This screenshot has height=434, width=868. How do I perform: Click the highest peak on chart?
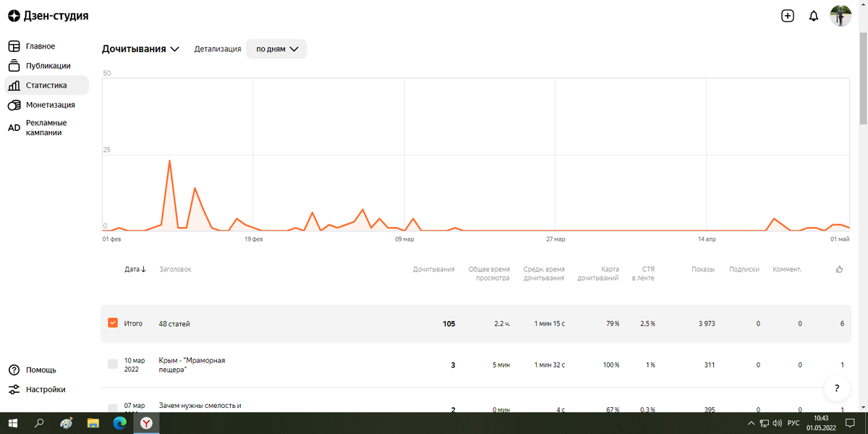coord(169,161)
